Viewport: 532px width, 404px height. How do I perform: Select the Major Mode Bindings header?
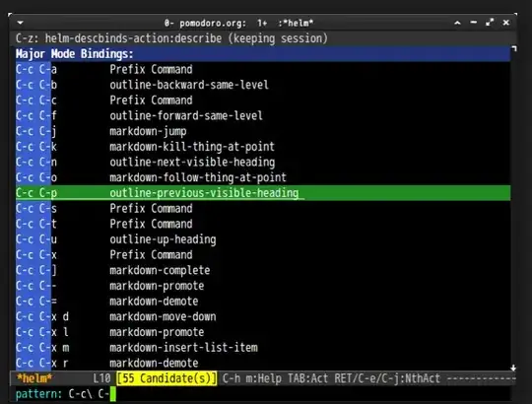point(263,54)
